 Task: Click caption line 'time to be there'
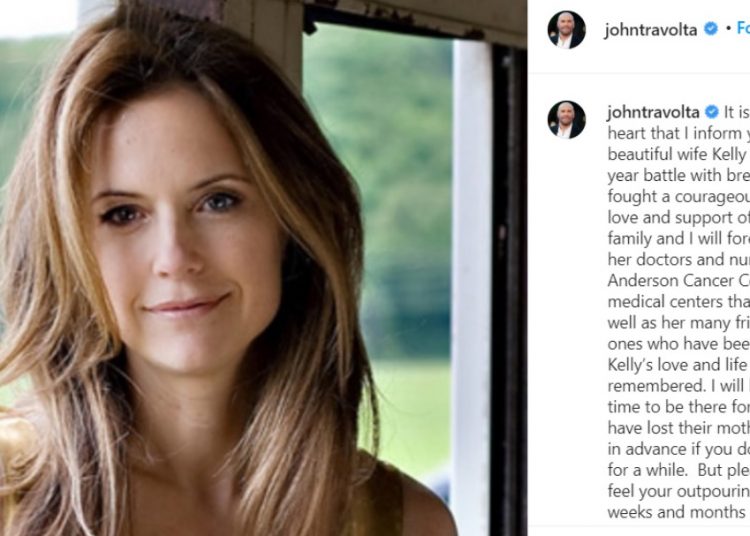pos(679,407)
